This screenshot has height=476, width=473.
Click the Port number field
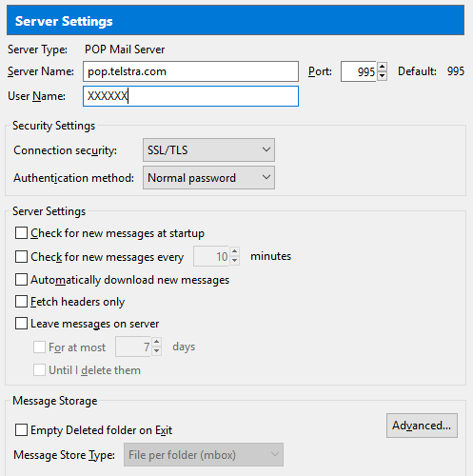pos(359,71)
